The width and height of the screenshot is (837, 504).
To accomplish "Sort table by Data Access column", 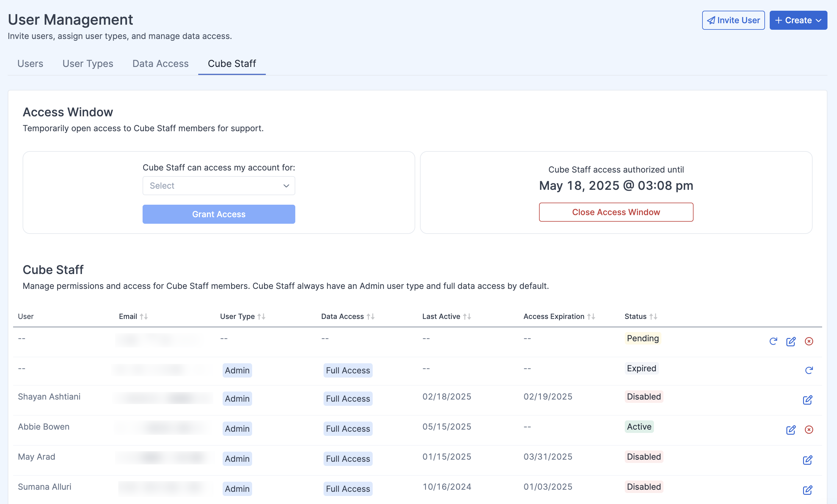I will tap(371, 317).
